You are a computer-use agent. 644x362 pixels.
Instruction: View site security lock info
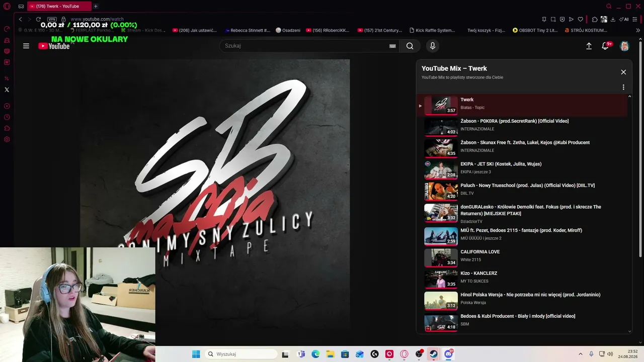coord(63,19)
